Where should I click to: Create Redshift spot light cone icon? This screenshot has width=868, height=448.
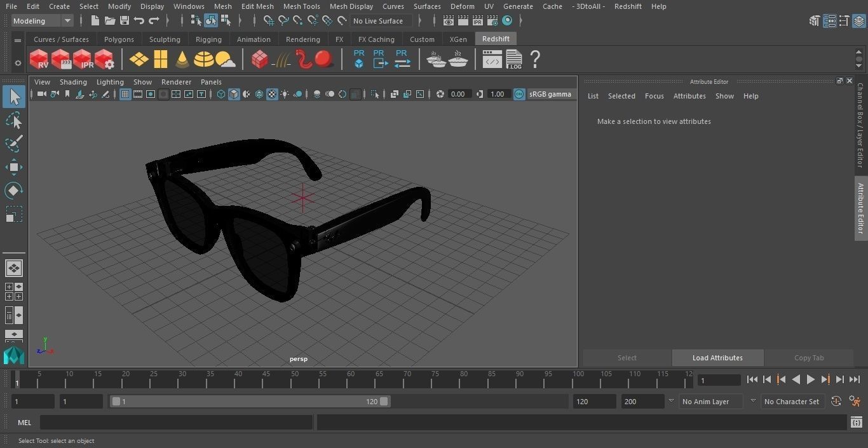pos(182,60)
